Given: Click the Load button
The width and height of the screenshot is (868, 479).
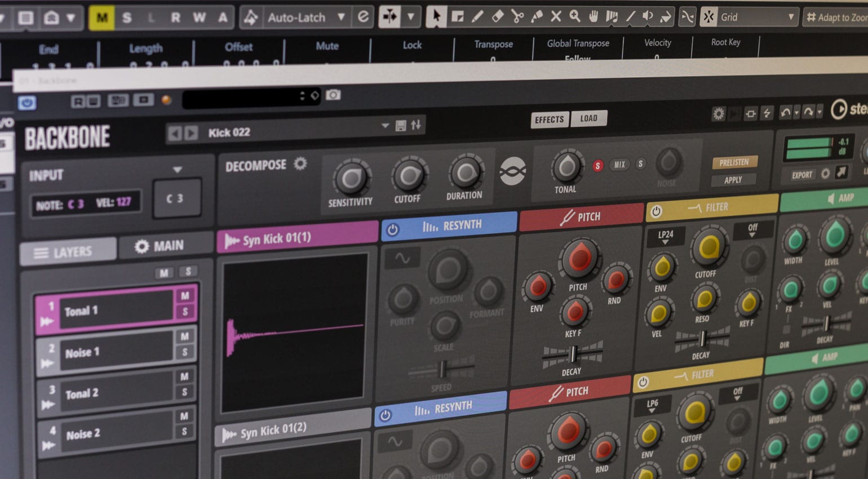Looking at the screenshot, I should (588, 118).
